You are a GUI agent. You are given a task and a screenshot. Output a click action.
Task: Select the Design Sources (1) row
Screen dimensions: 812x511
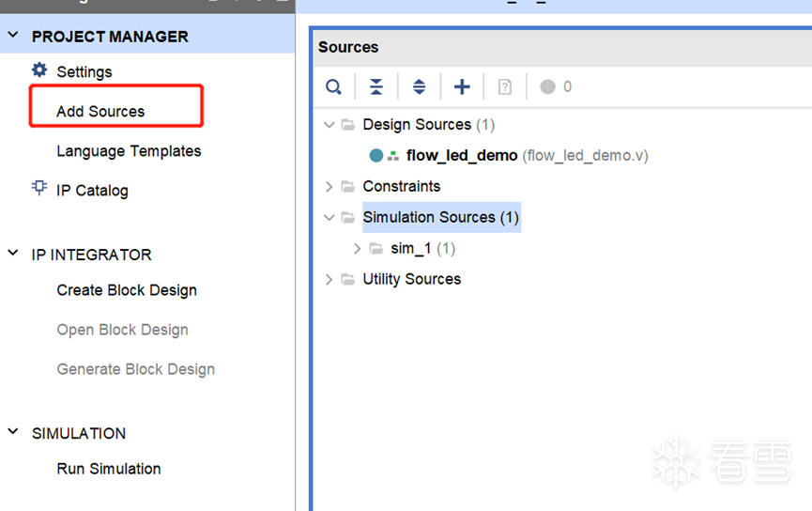pos(429,125)
